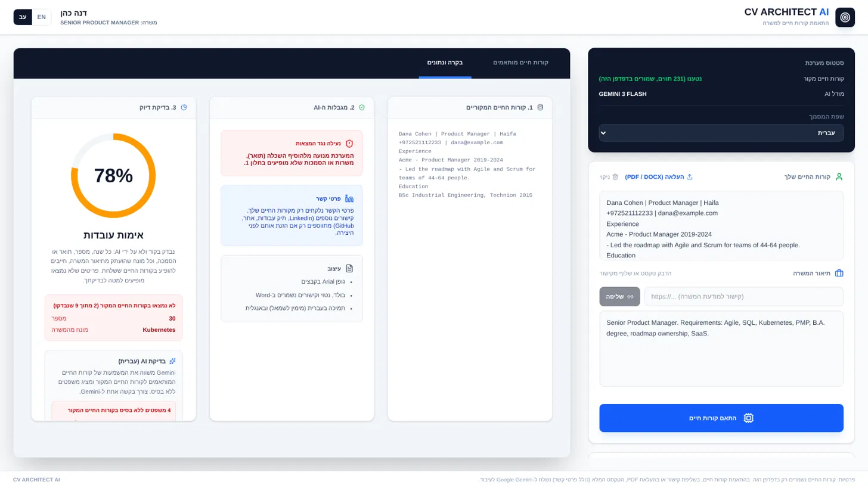Click the green נטענו 231 תווים status text

pos(650,79)
